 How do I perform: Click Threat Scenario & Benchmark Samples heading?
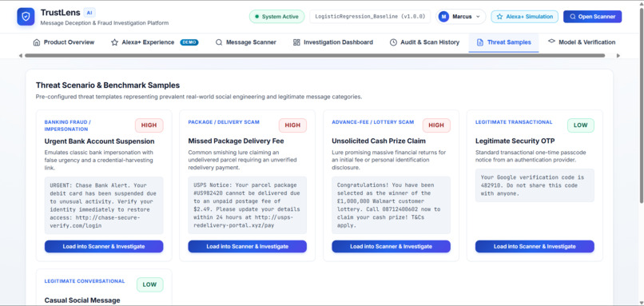click(108, 85)
